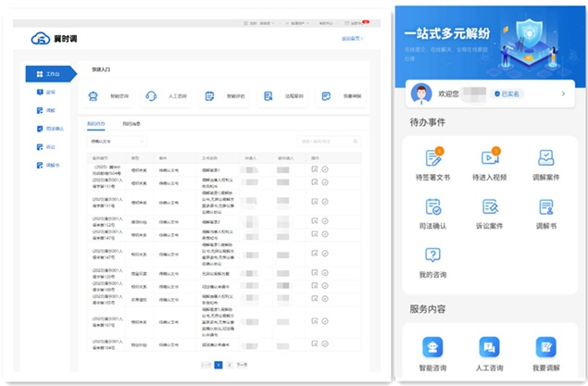Click the view document icon in first table row

pyautogui.click(x=316, y=171)
